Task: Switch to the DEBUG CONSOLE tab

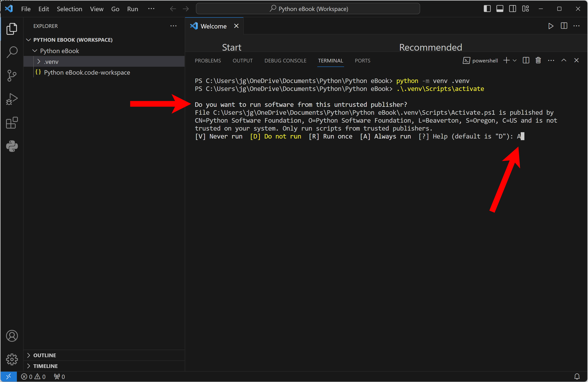Action: [285, 61]
